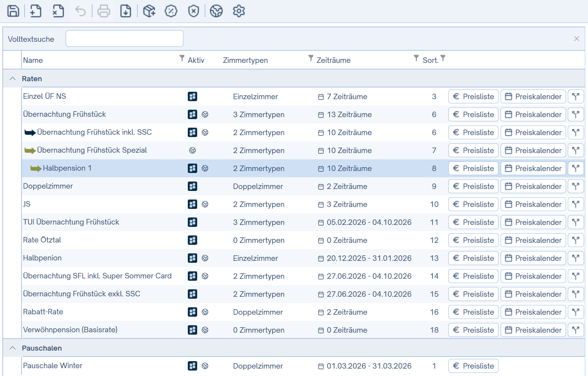Toggle the active icon for Rate Ötztal

pyautogui.click(x=192, y=240)
